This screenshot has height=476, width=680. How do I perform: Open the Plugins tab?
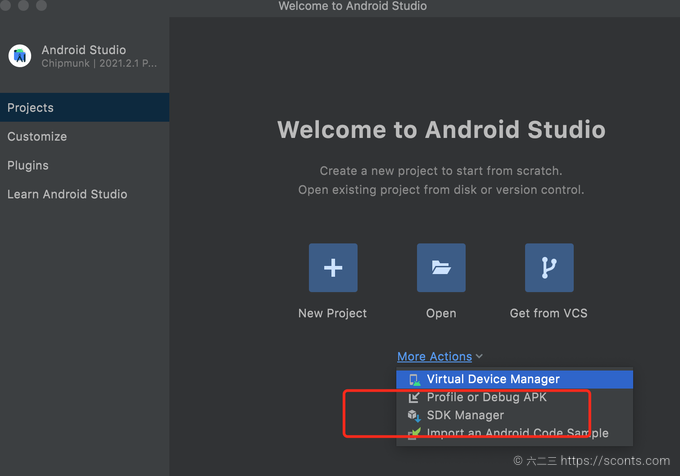point(85,165)
